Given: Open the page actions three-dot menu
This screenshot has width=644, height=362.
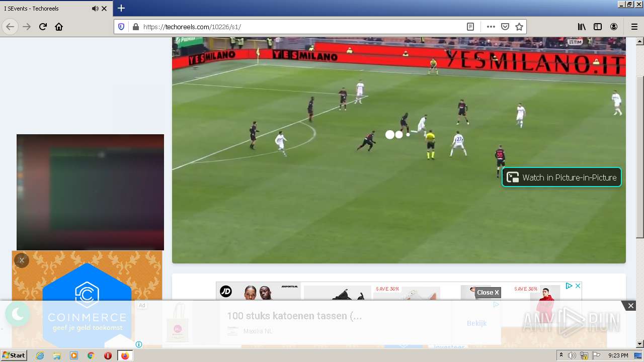Looking at the screenshot, I should click(x=491, y=27).
